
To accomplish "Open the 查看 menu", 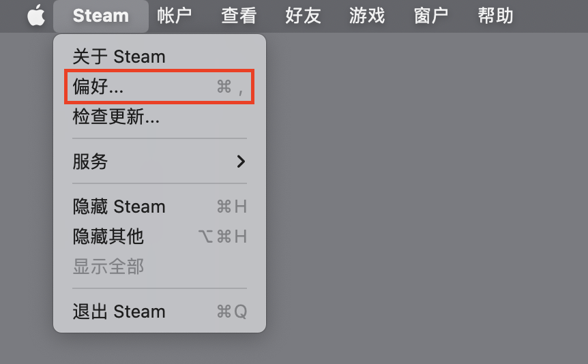I will click(x=239, y=16).
